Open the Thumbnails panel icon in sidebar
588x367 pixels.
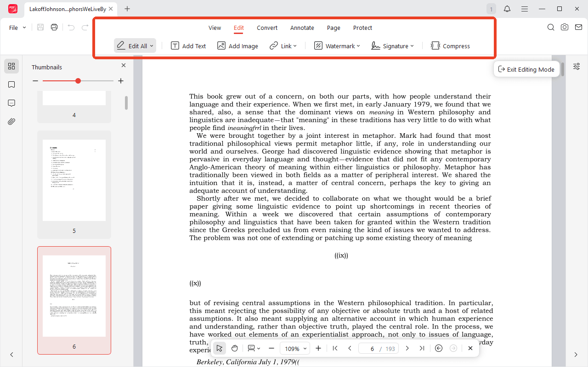11,66
